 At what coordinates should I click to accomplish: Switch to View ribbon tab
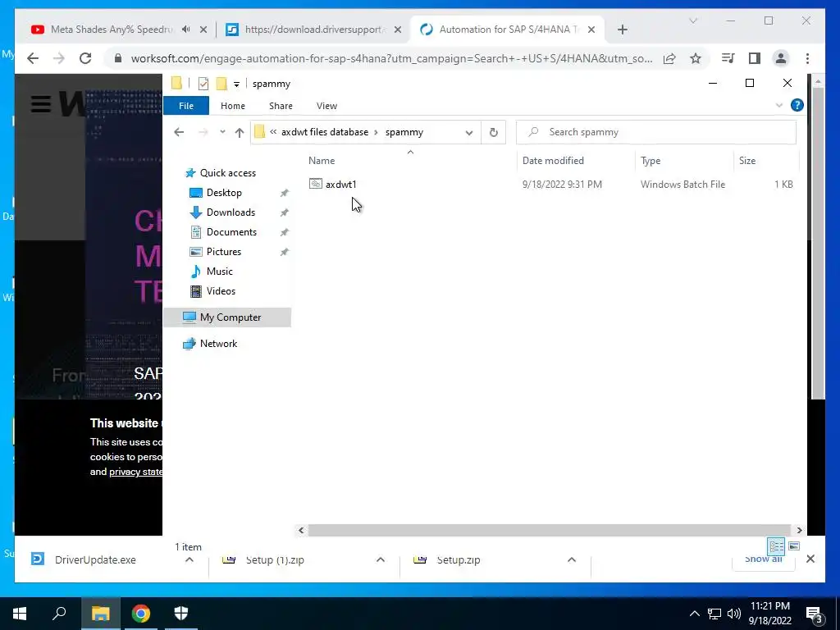[326, 106]
